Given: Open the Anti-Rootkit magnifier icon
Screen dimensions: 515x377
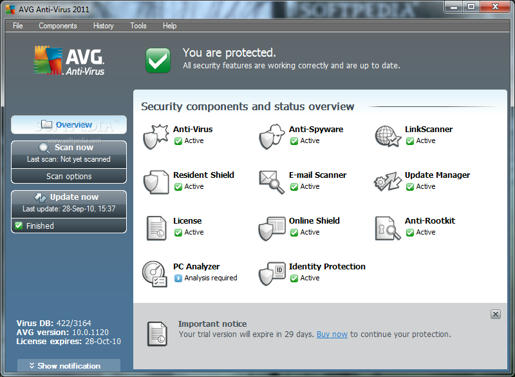Looking at the screenshot, I should [x=387, y=228].
